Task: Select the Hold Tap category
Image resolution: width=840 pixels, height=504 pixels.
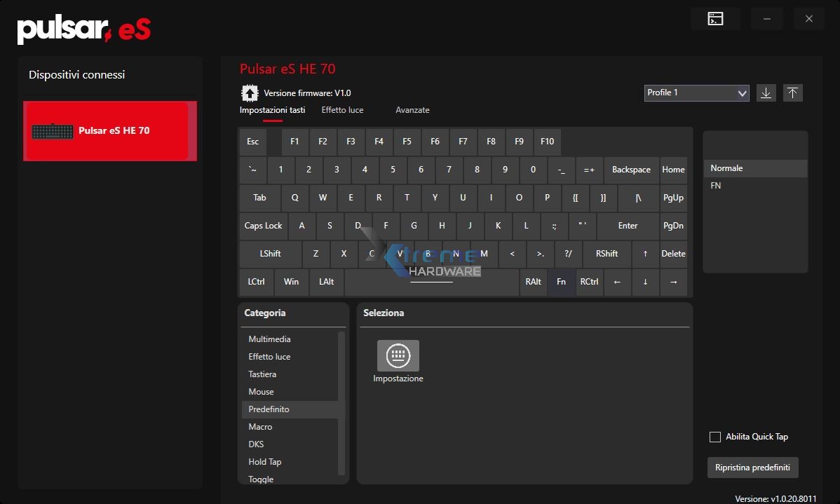Action: click(x=264, y=461)
